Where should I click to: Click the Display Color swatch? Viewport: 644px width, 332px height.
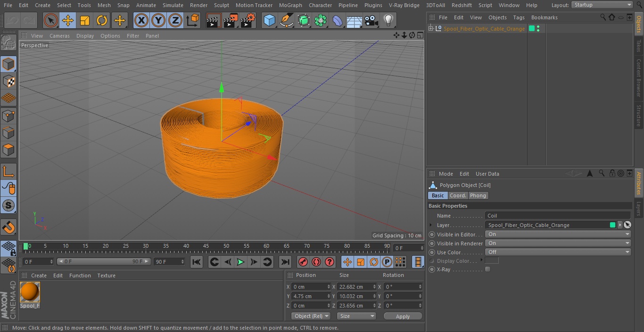tap(492, 260)
